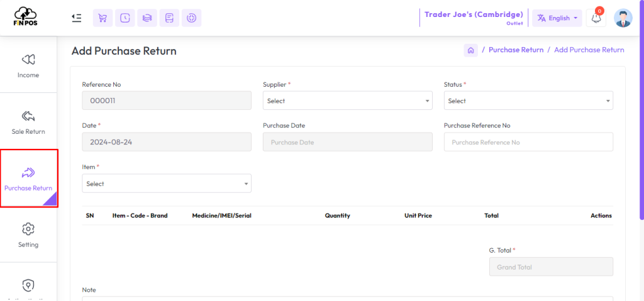Click the Sale Return arrows icon
644x301 pixels.
click(28, 116)
